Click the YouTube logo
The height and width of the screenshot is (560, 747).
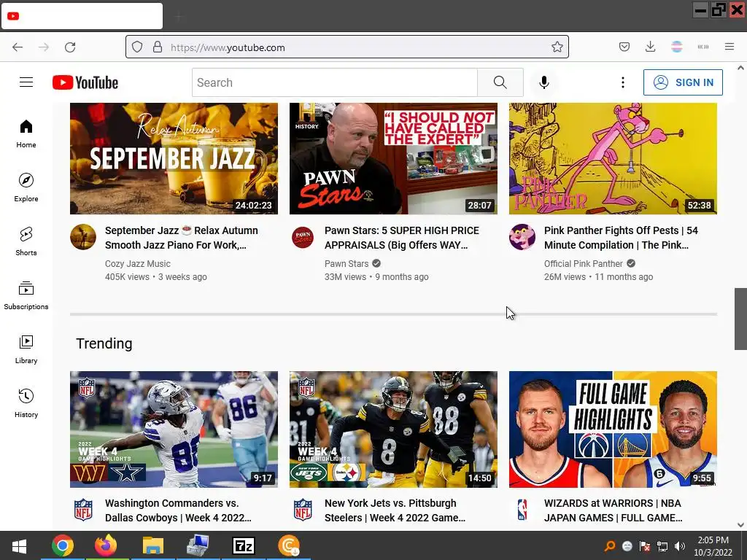85,82
